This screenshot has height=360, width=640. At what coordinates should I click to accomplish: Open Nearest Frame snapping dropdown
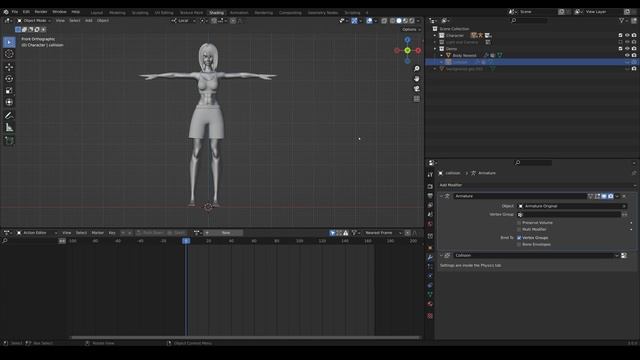point(382,233)
